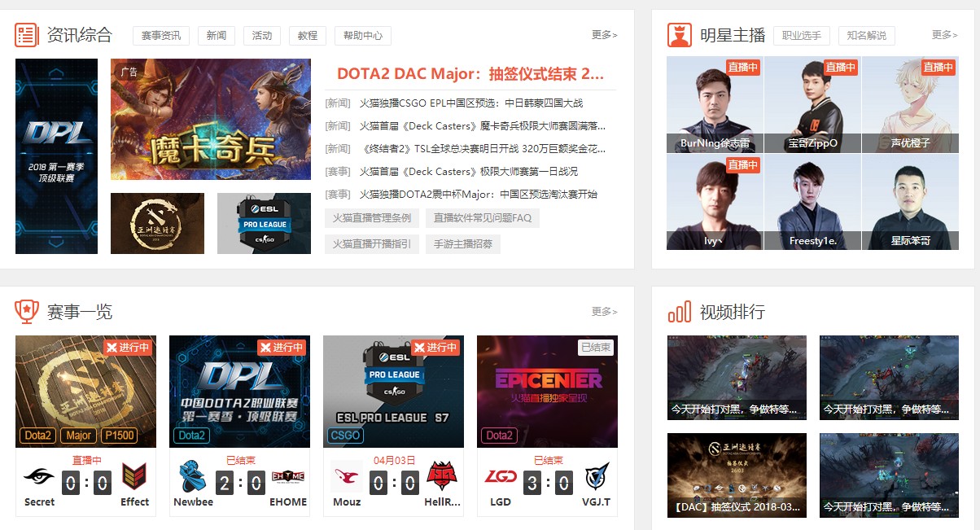Viewport: 980px width, 530px height.
Task: Click the 明星主播 streamer avatar icon
Action: [680, 35]
